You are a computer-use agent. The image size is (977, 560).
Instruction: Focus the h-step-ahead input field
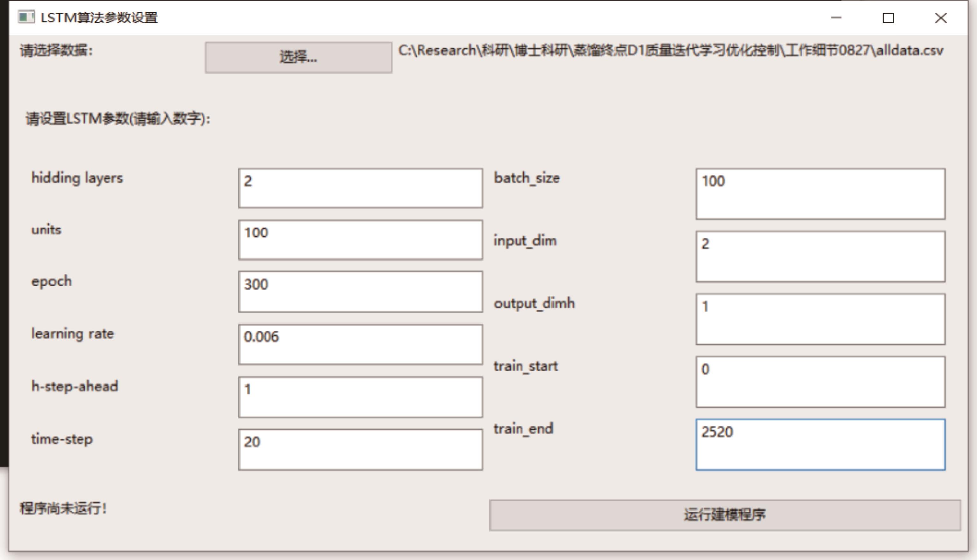click(x=360, y=397)
